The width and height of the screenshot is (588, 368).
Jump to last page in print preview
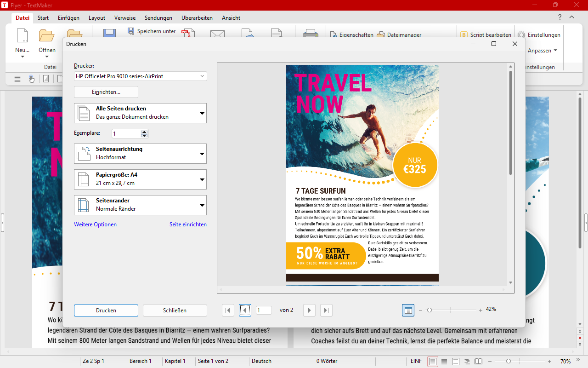pyautogui.click(x=326, y=310)
